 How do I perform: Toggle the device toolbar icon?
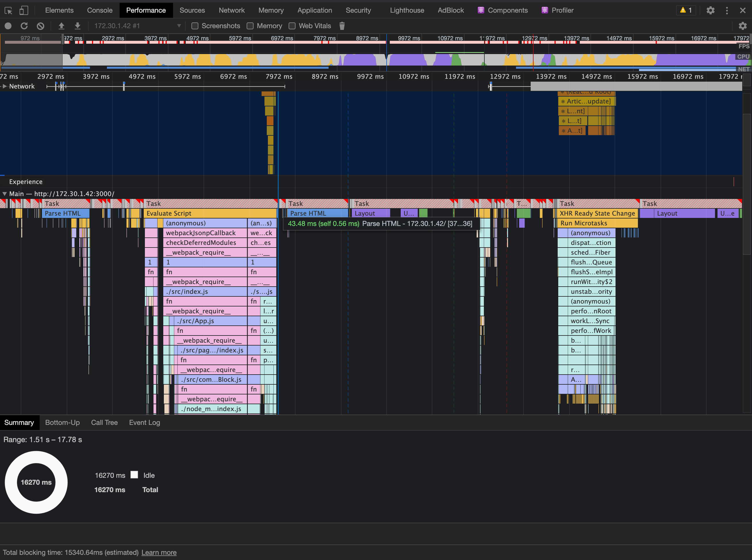point(23,10)
